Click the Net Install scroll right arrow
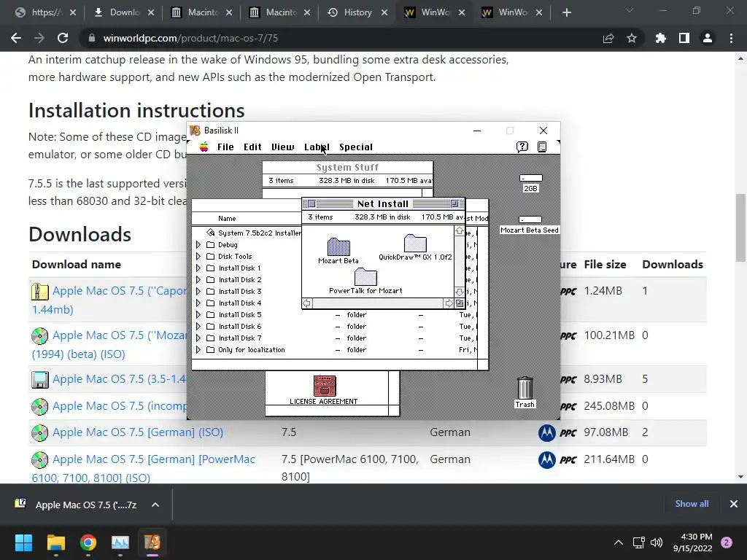The height and width of the screenshot is (560, 747). (449, 303)
